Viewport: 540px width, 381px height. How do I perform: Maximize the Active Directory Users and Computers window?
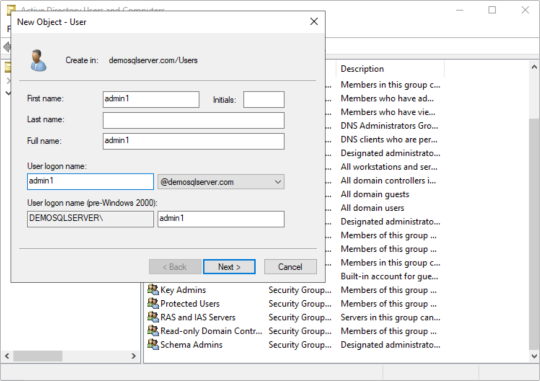point(492,10)
